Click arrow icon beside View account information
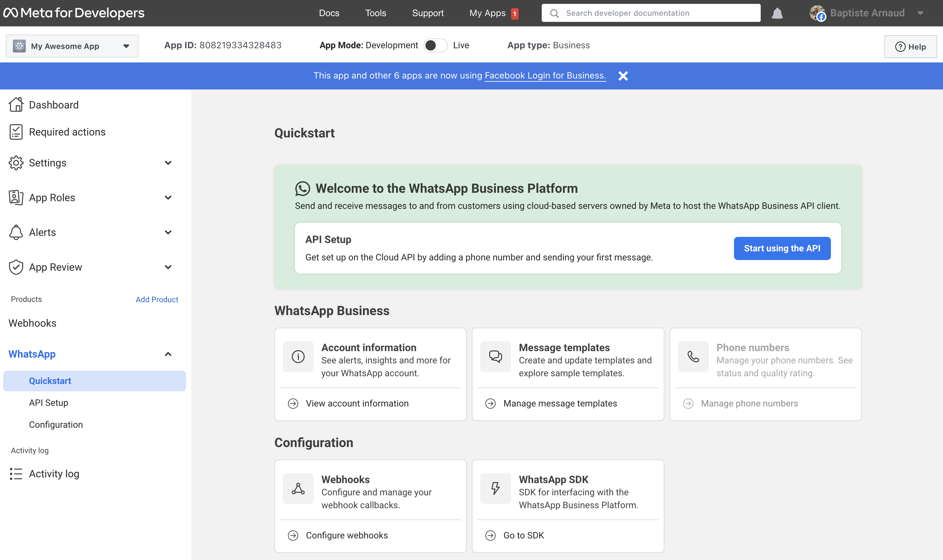 pyautogui.click(x=293, y=403)
